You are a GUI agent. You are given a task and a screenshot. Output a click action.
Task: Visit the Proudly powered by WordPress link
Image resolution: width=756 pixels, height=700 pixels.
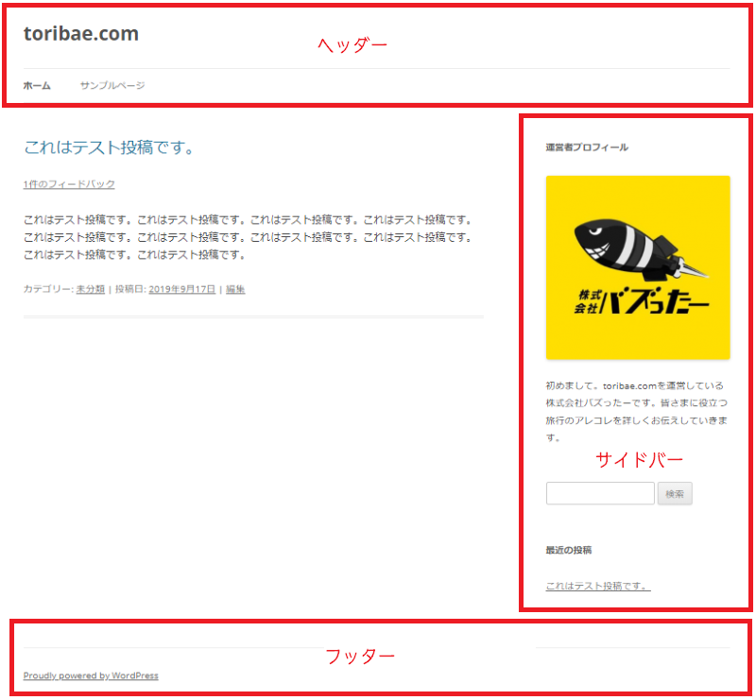click(91, 675)
